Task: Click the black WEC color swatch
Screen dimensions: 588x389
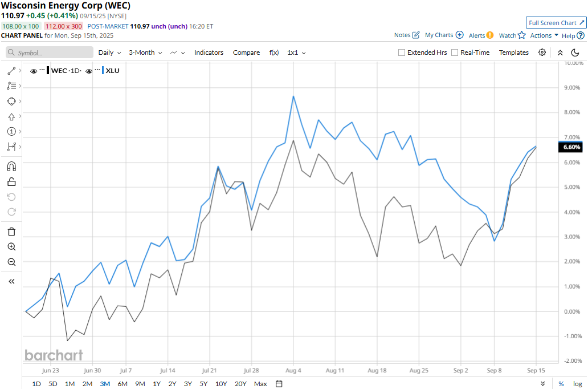Action: 48,71
